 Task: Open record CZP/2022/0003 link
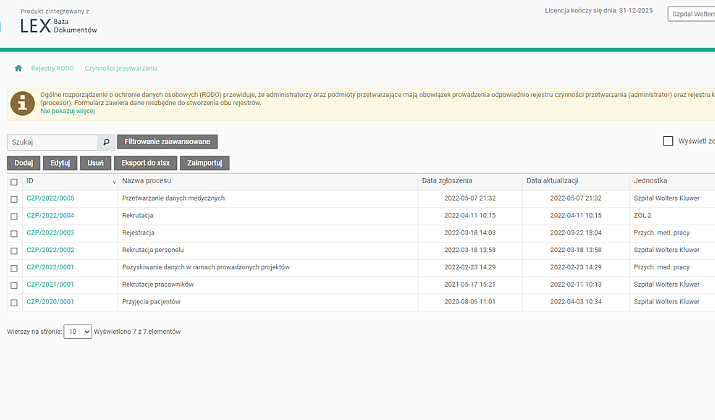pos(50,233)
